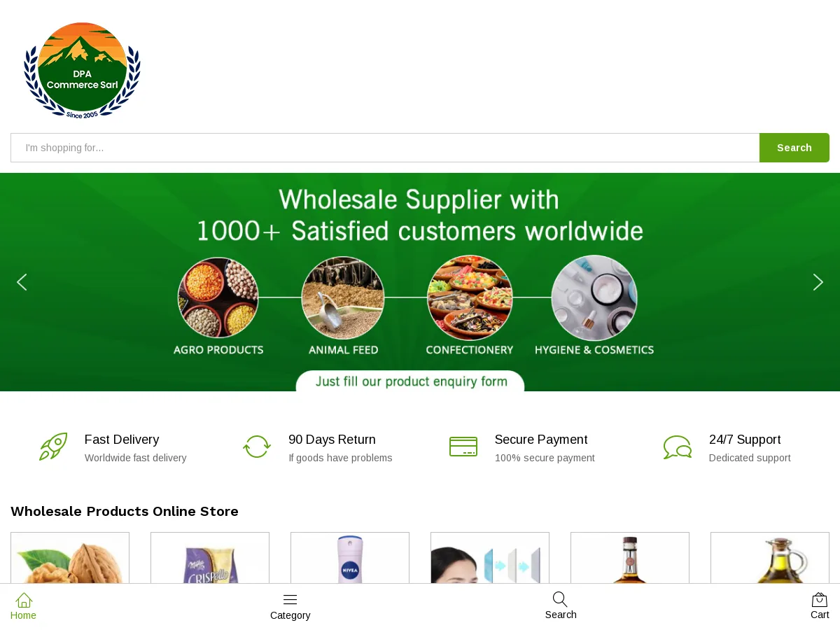The height and width of the screenshot is (630, 840).
Task: Open the Milka Crispello product thumbnail
Action: click(x=210, y=558)
